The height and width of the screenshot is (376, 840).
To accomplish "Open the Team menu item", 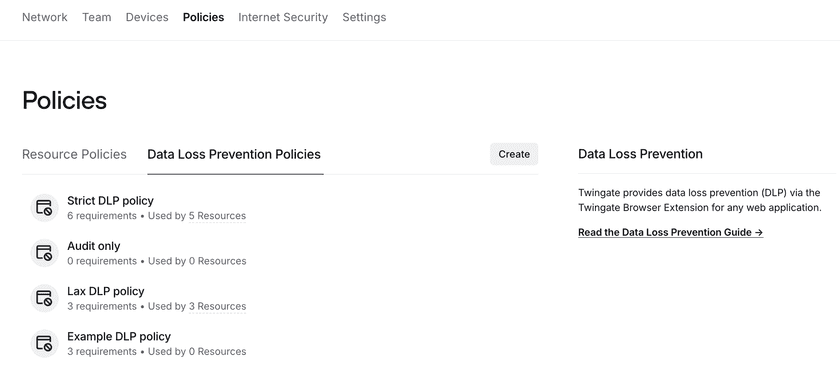I will tap(97, 17).
